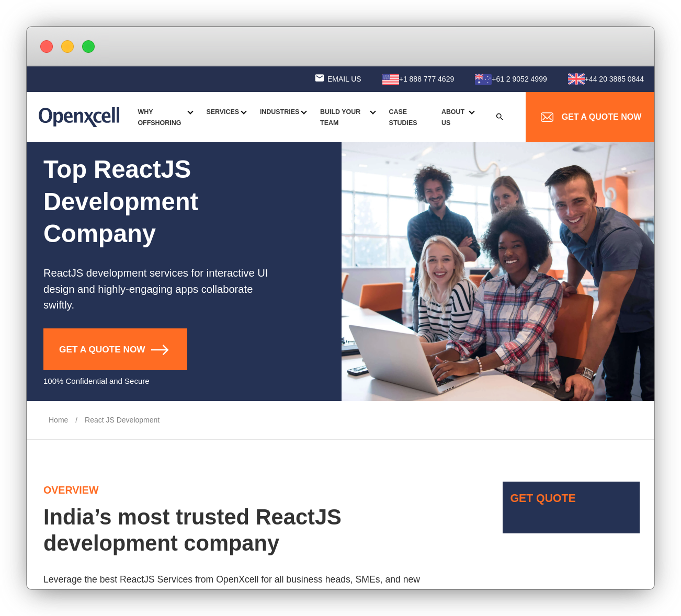The width and height of the screenshot is (681, 616).
Task: Call Australia number +61 2 9052 4999
Action: point(519,79)
